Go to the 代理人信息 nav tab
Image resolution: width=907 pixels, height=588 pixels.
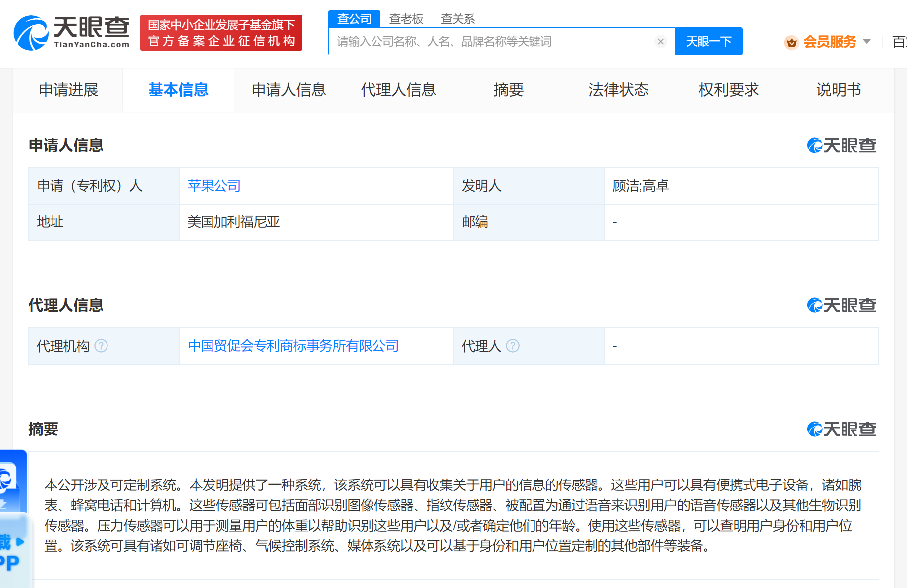tap(398, 90)
